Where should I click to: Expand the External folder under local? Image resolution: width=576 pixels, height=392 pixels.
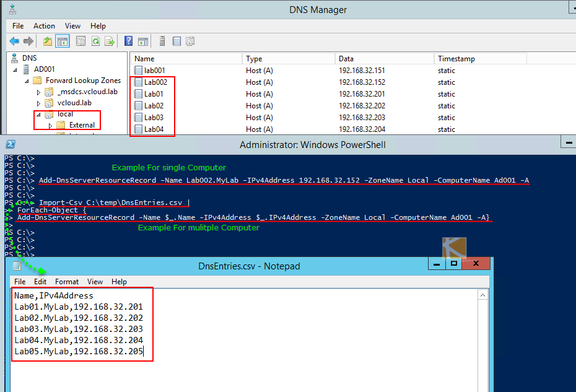[x=51, y=125]
